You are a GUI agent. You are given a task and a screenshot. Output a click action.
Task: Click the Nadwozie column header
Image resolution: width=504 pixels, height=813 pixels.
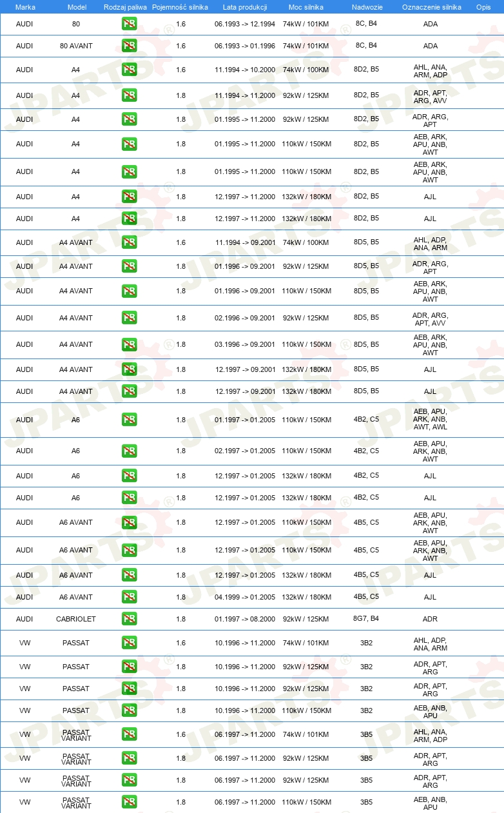pyautogui.click(x=367, y=6)
